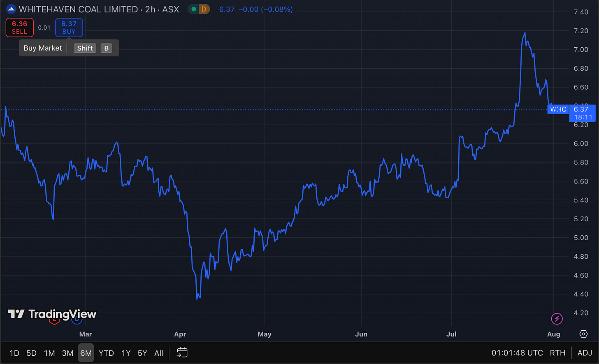This screenshot has height=364, width=599.
Task: Click the red earnings marker icon
Action: [55, 320]
